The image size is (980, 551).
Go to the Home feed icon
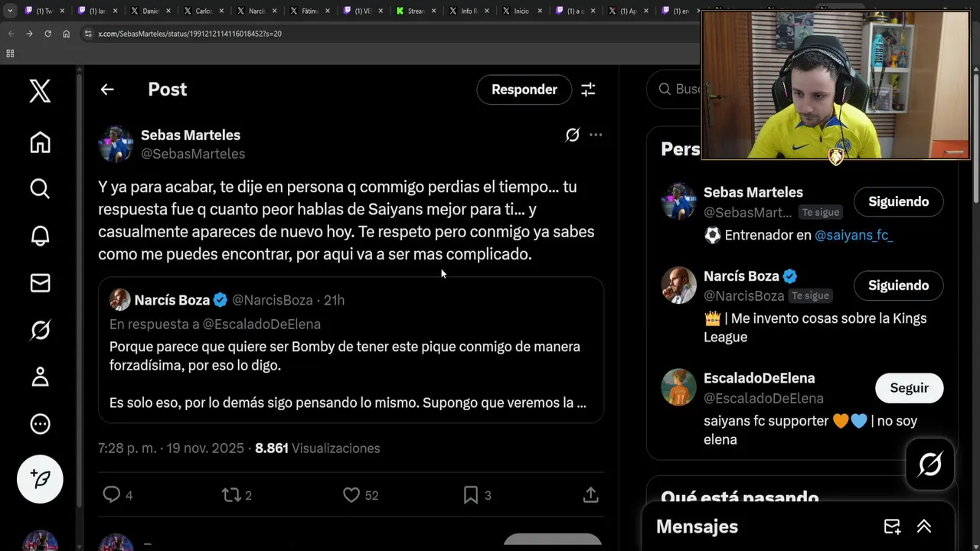[x=40, y=142]
